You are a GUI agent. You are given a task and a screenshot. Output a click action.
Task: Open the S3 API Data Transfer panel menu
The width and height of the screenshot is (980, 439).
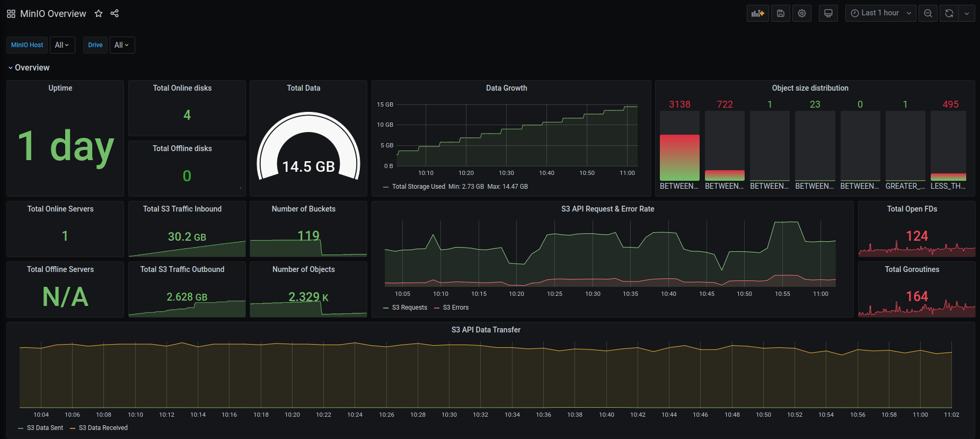coord(485,330)
